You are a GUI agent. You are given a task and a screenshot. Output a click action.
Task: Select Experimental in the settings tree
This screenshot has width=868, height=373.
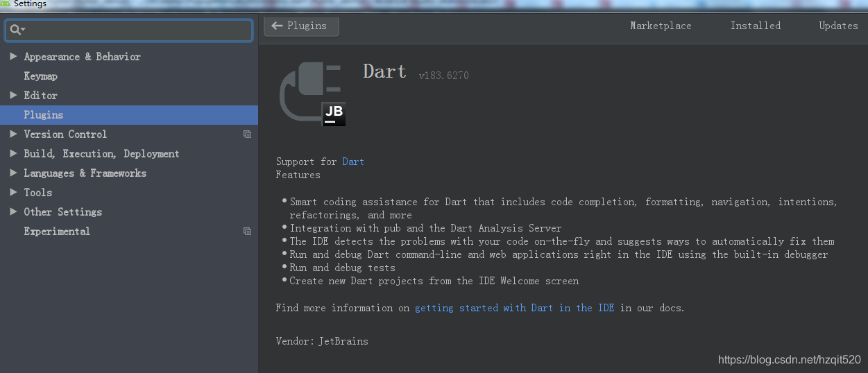point(57,232)
